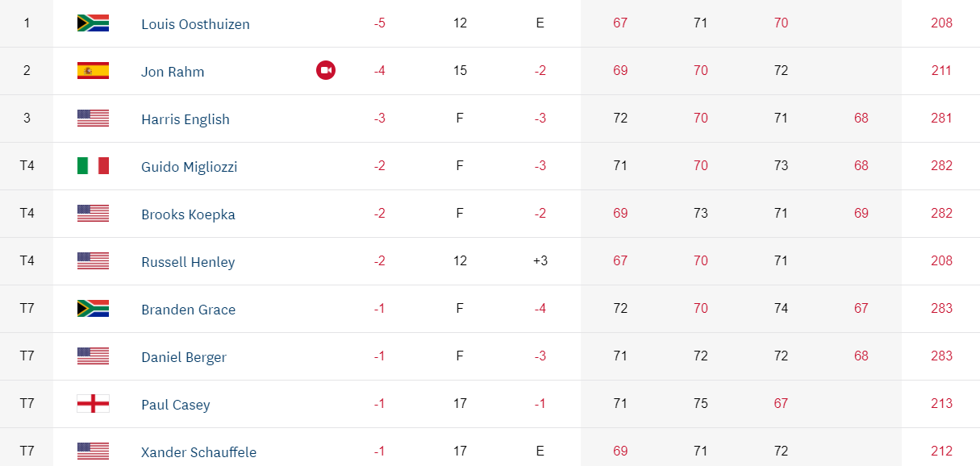Open Xander Schauffele's player profile
The height and width of the screenshot is (466, 980).
click(x=198, y=452)
